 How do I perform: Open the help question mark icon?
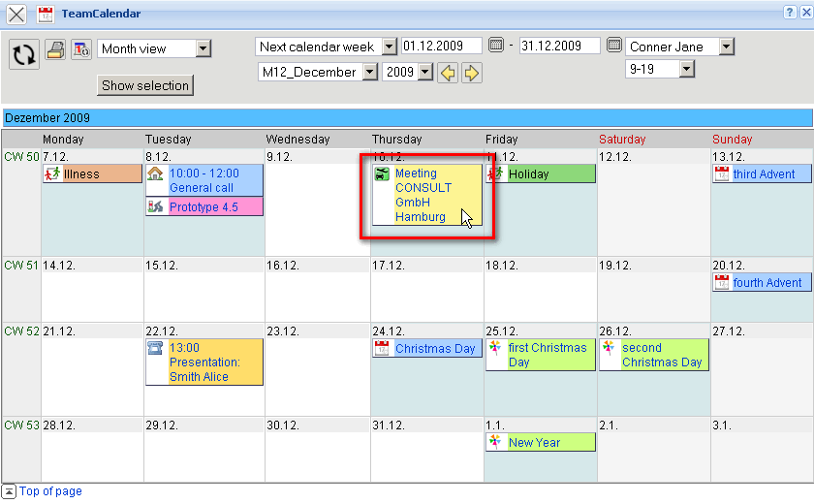tap(790, 13)
